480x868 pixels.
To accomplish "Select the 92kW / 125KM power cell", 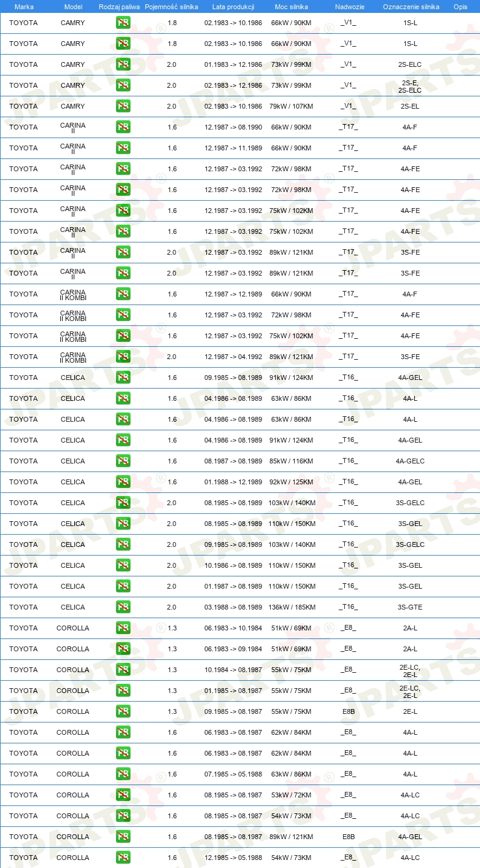I will pos(292,482).
